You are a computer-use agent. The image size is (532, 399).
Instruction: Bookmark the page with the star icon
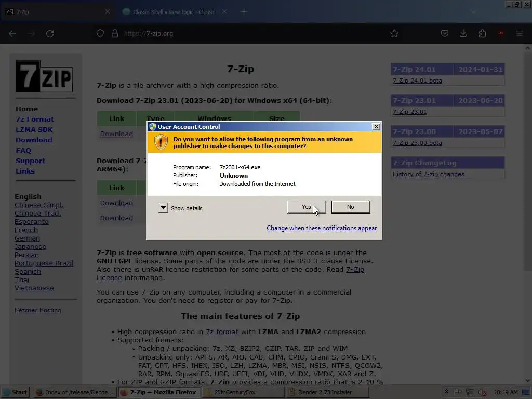[x=394, y=34]
